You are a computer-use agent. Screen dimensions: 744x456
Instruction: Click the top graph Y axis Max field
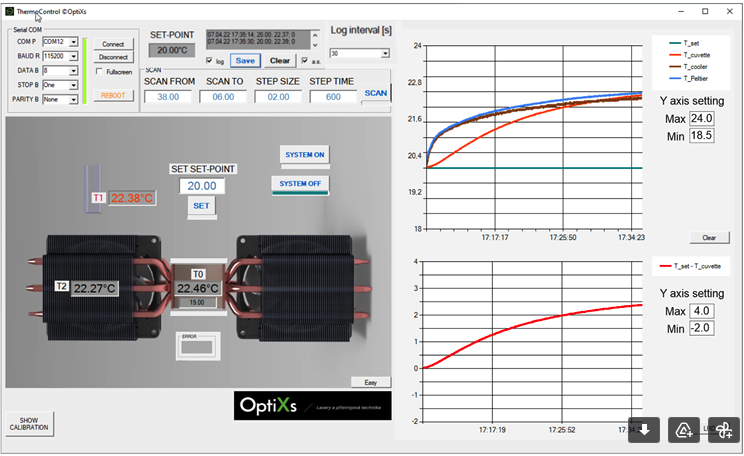click(x=701, y=118)
